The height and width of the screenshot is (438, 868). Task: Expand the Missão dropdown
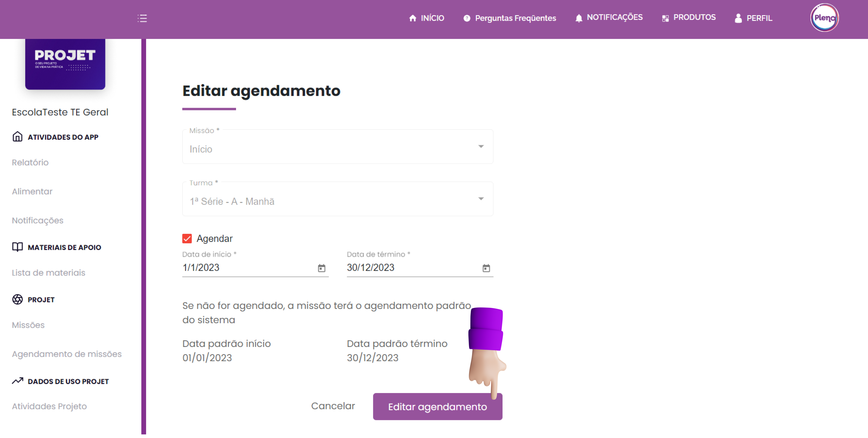pyautogui.click(x=481, y=147)
